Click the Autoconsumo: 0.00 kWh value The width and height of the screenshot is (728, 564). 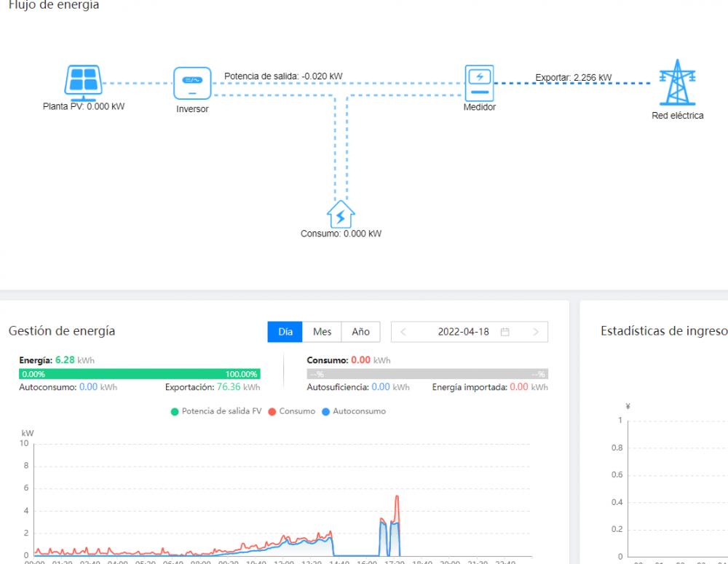click(68, 386)
